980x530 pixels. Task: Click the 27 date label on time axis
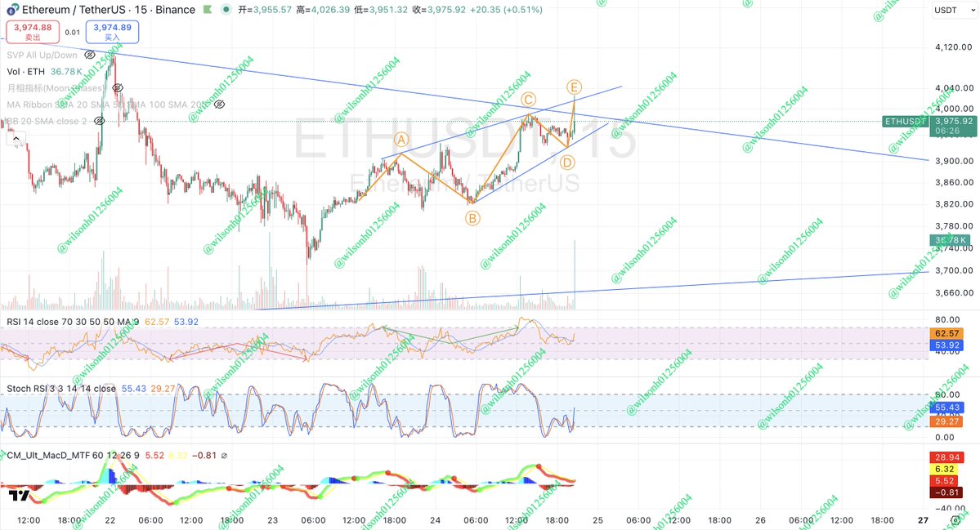click(x=923, y=520)
